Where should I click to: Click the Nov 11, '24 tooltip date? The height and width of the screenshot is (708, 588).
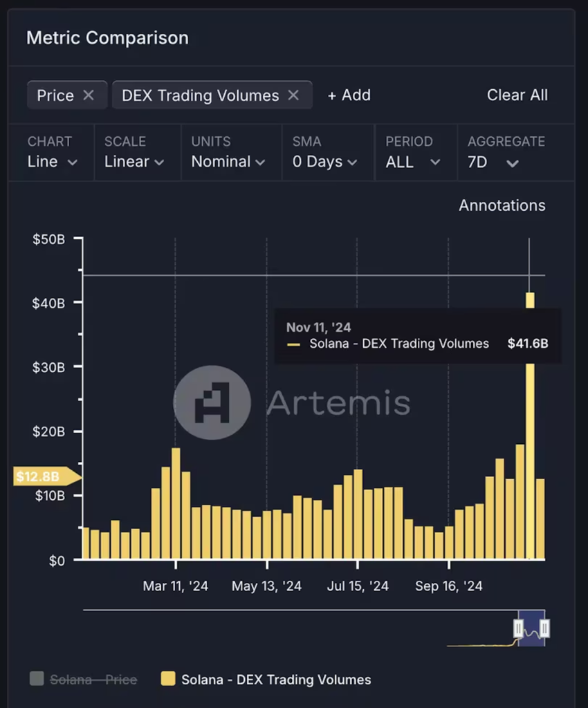[319, 327]
